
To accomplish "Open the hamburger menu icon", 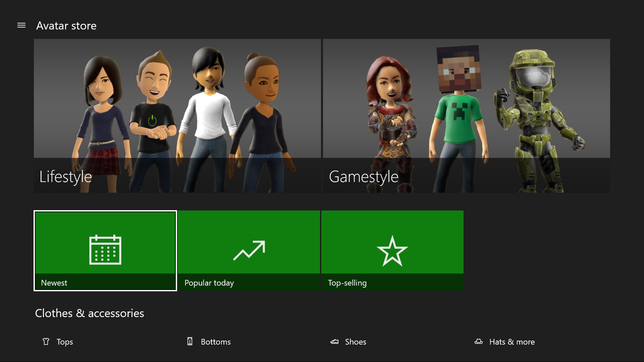I will (21, 25).
